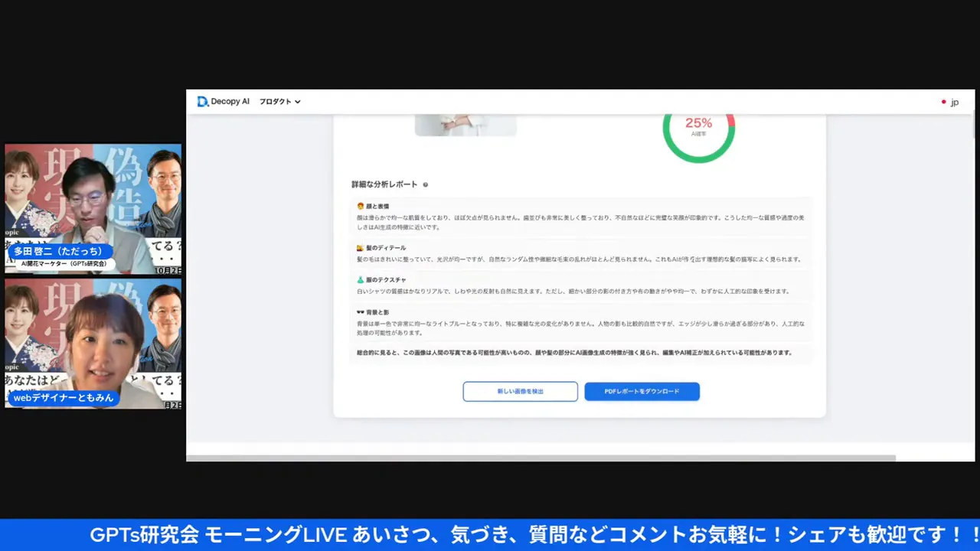
Task: Click the chevron arrow next to プロダクト
Action: click(x=298, y=102)
